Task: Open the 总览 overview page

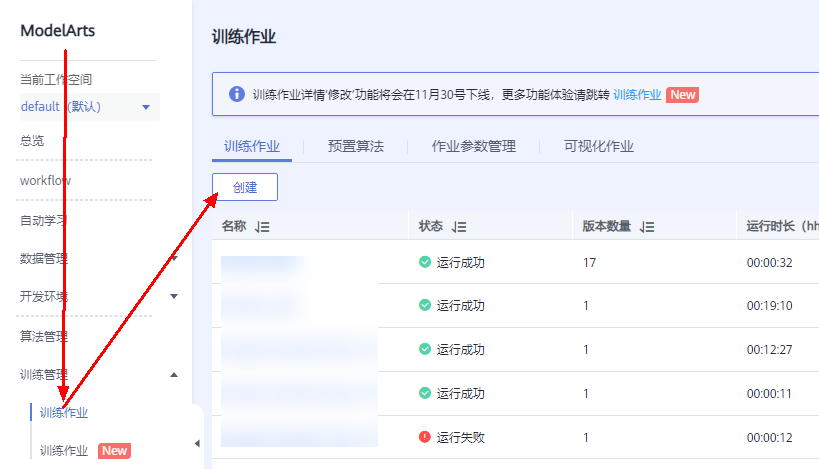Action: tap(33, 141)
